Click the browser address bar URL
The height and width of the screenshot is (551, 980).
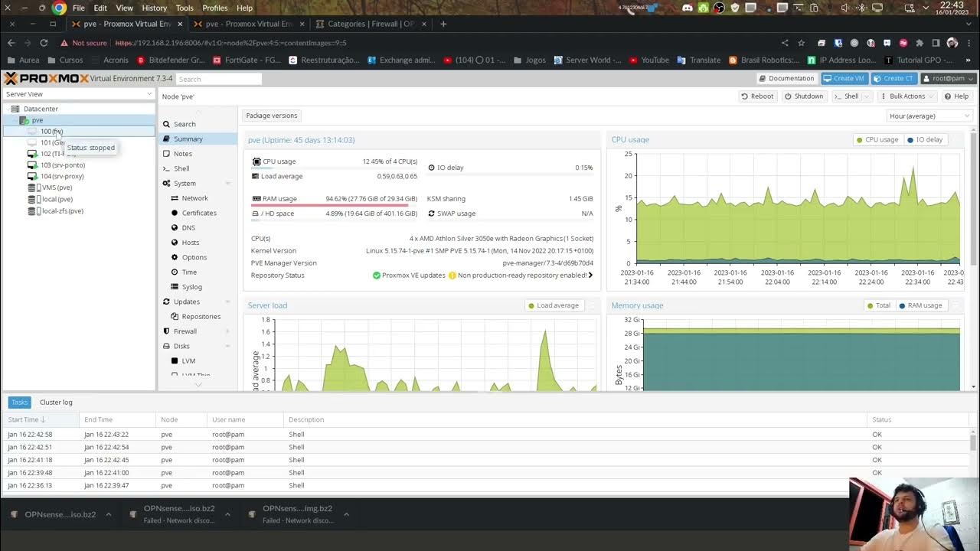tap(230, 43)
